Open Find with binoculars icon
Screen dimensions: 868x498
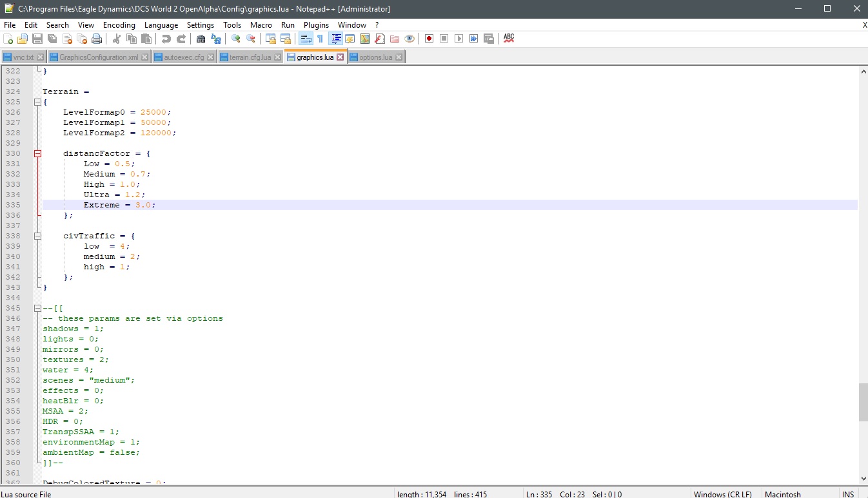tap(201, 39)
